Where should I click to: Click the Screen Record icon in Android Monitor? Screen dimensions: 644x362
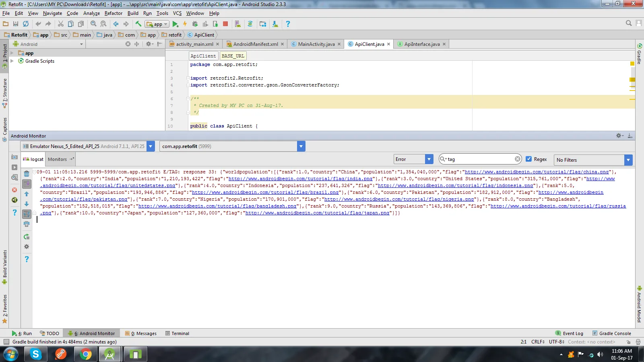[x=14, y=167]
